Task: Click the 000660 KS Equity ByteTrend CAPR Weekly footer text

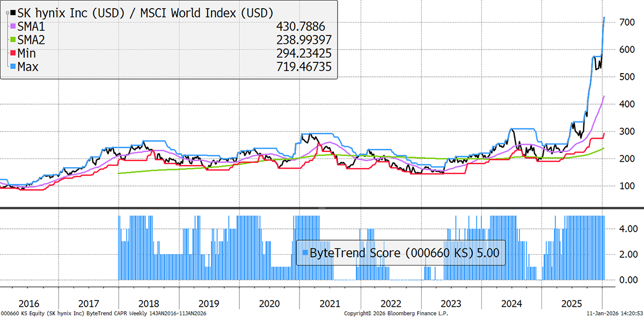Action: pyautogui.click(x=104, y=313)
